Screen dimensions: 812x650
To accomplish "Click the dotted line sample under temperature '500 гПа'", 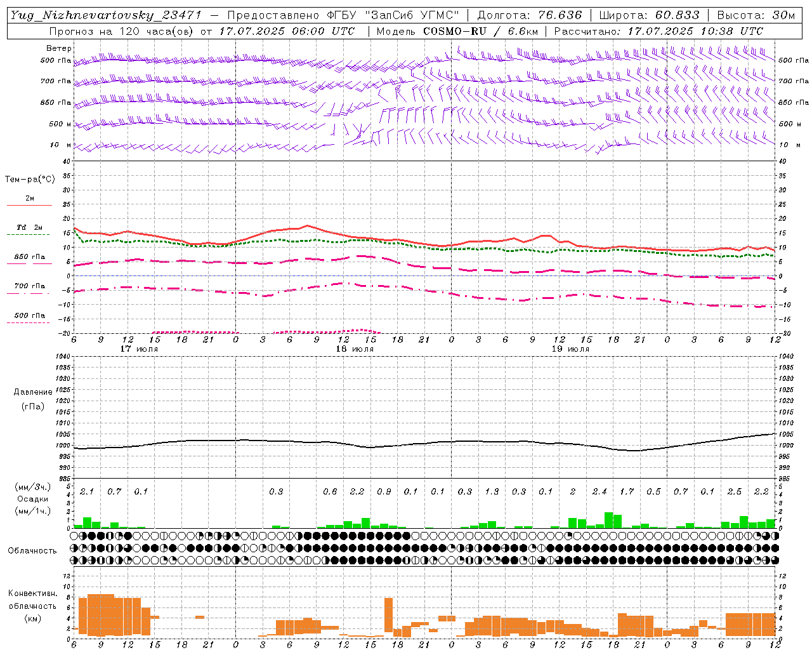I will click(x=29, y=323).
